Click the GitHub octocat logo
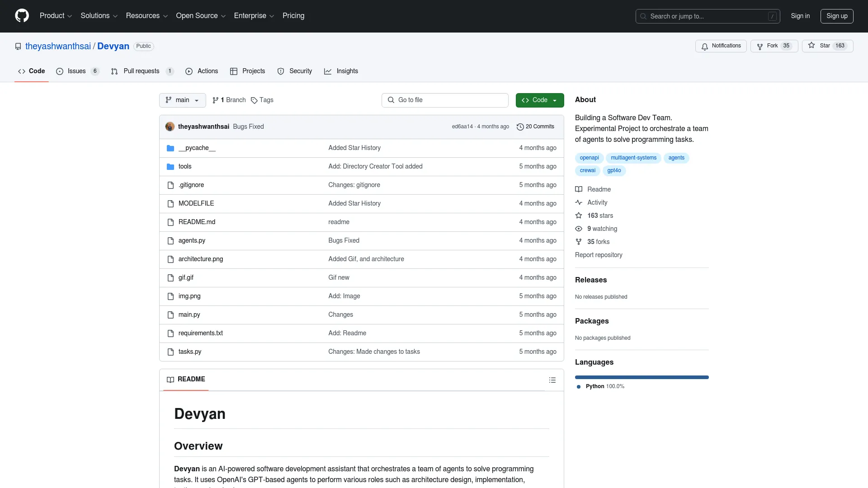 (22, 16)
